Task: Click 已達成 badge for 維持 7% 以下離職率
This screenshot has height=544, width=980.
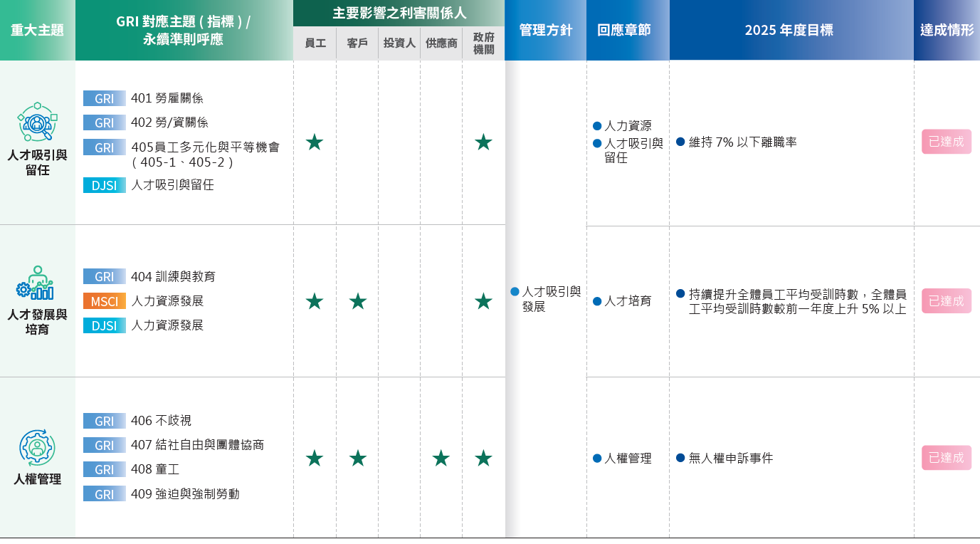Action: tap(947, 142)
